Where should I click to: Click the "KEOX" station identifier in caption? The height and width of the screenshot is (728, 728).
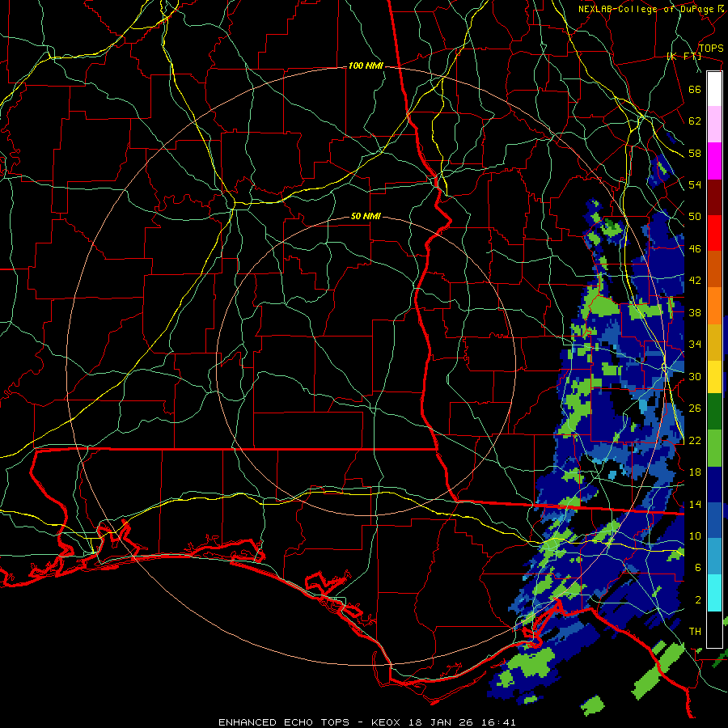pyautogui.click(x=387, y=722)
